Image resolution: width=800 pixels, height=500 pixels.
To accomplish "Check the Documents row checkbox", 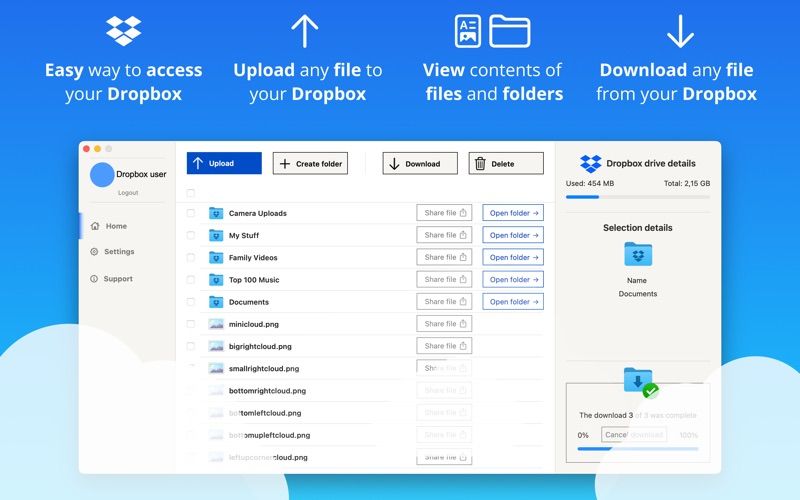I will point(191,302).
